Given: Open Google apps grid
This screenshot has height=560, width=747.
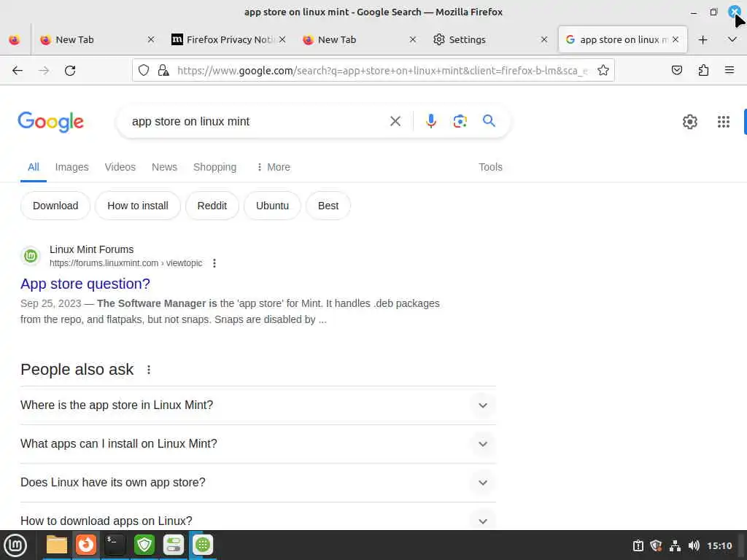Looking at the screenshot, I should click(723, 122).
